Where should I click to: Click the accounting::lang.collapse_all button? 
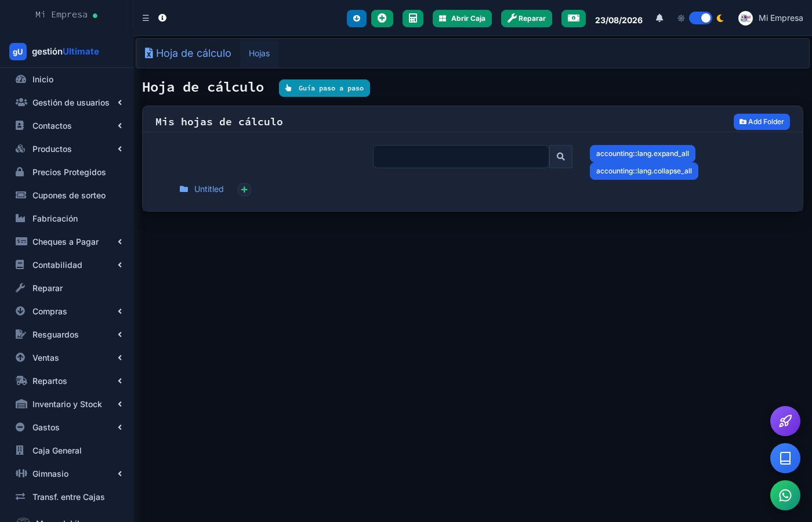pos(644,171)
